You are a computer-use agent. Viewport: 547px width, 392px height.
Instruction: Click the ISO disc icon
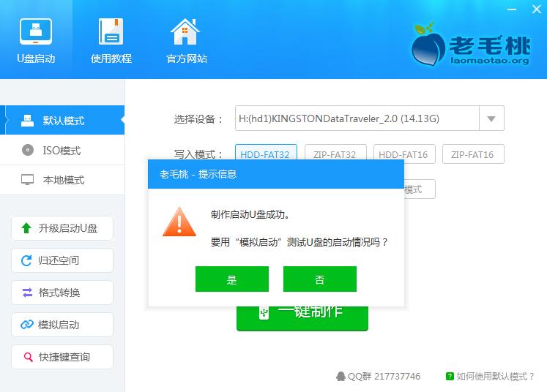click(x=28, y=150)
